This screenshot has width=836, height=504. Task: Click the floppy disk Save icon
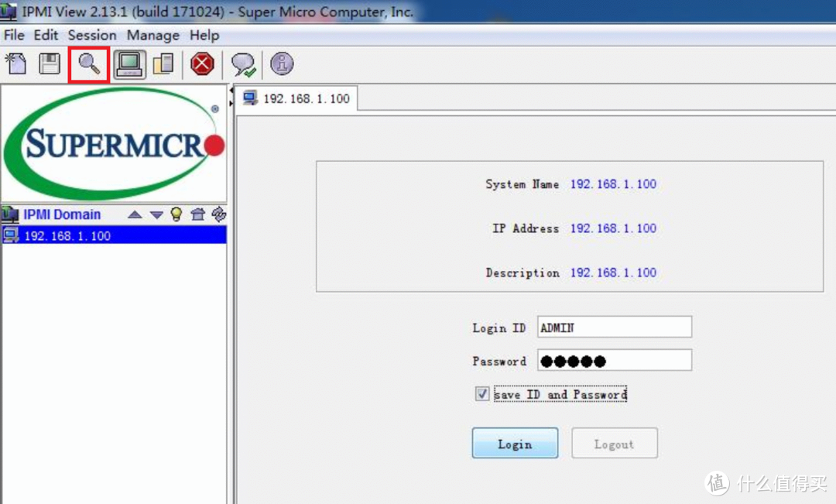[x=50, y=63]
